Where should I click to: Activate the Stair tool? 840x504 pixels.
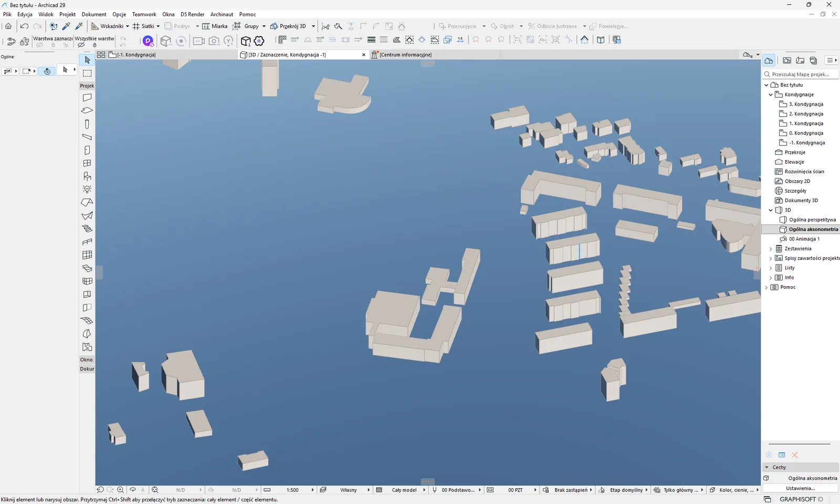pyautogui.click(x=87, y=229)
